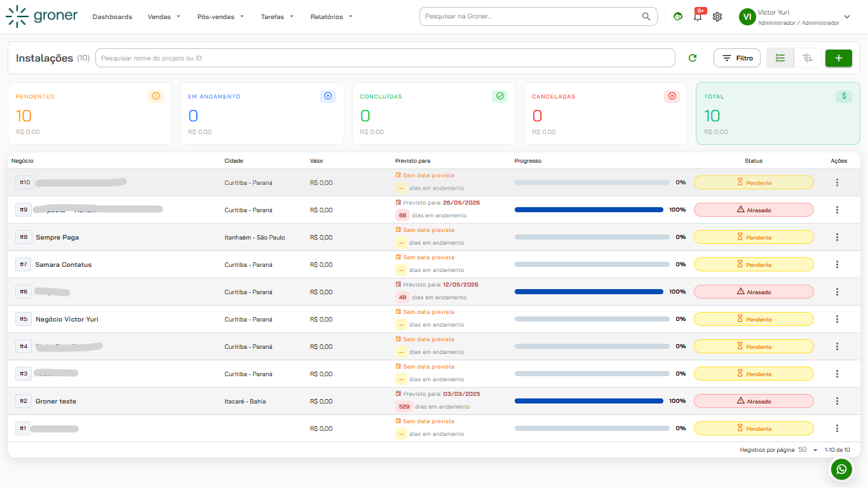Open Negócio Victor Yuri entry
Screen dimensions: 868x488
(x=67, y=319)
